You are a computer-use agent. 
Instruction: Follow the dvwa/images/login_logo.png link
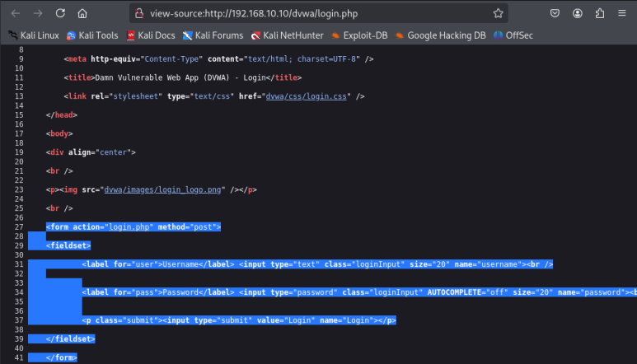click(x=162, y=189)
